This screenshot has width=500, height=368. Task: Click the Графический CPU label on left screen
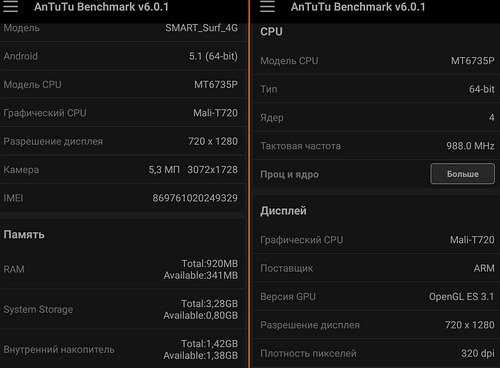[45, 113]
